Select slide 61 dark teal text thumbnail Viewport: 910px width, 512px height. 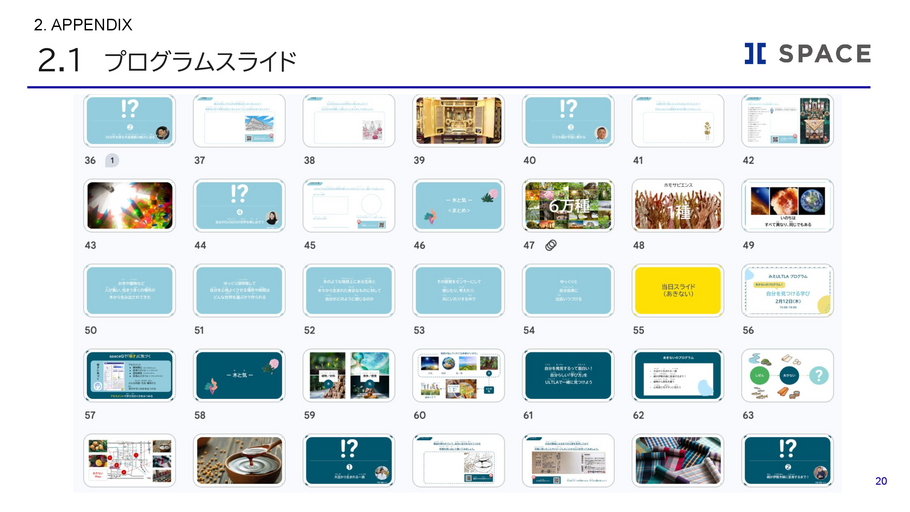568,375
